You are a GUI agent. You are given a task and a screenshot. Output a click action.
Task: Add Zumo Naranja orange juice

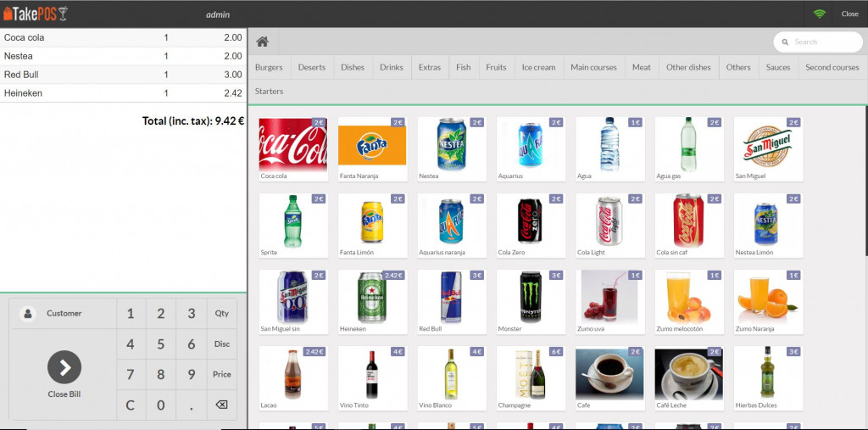coord(768,301)
